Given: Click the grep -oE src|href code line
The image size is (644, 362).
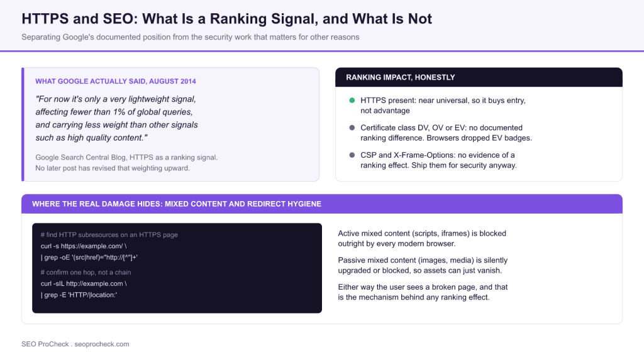Looking at the screenshot, I should click(x=89, y=257).
